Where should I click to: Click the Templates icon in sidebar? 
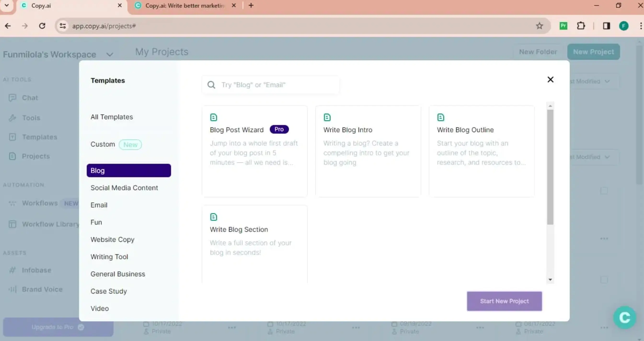coord(12,137)
